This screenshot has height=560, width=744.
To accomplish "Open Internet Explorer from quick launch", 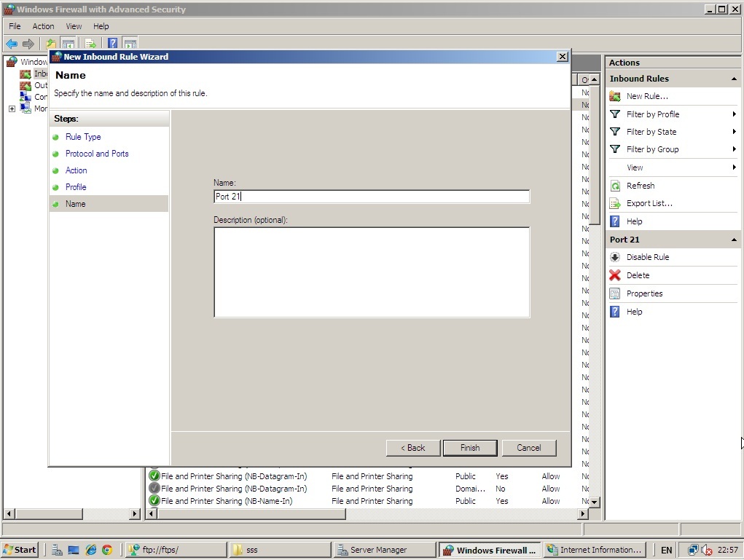I will 90,550.
